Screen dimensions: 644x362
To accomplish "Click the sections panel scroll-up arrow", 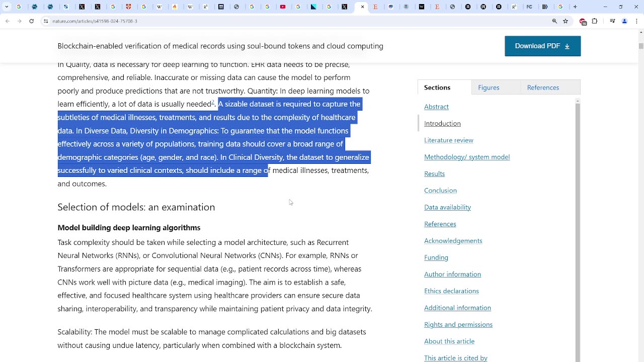I will [x=578, y=101].
